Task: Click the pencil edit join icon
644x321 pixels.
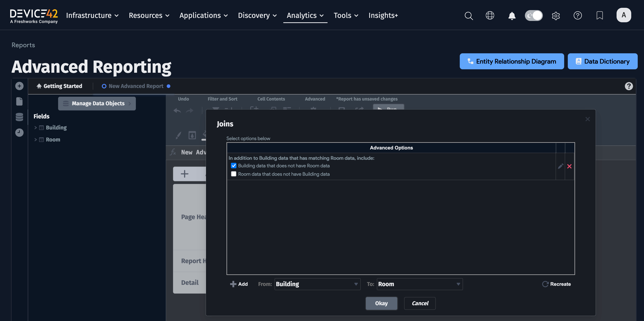Action: (x=561, y=166)
